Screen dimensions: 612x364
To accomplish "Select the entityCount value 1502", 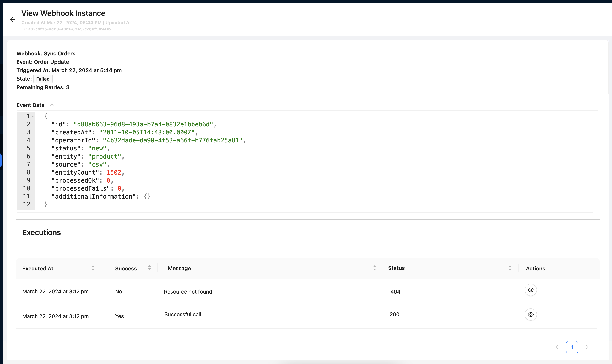I will 114,172.
